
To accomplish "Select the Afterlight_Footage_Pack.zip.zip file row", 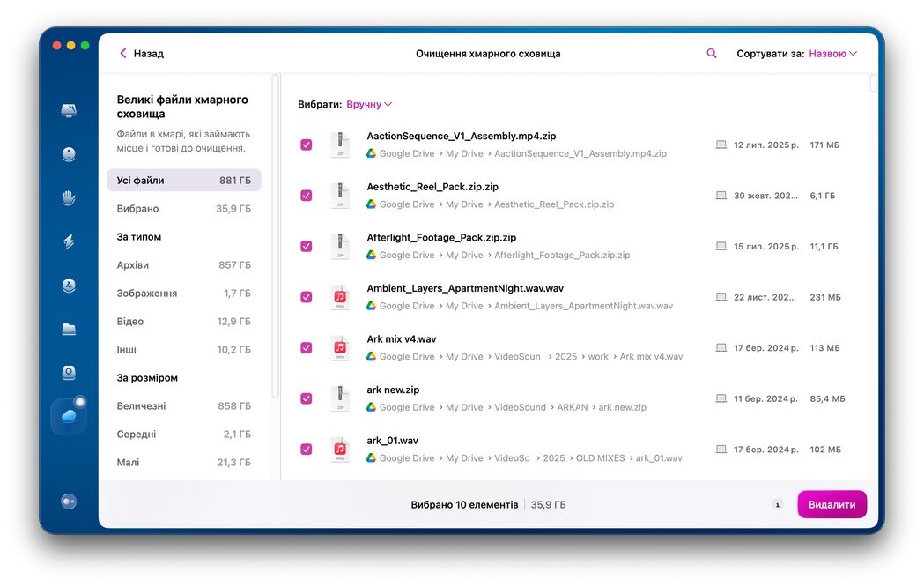I will (529, 246).
